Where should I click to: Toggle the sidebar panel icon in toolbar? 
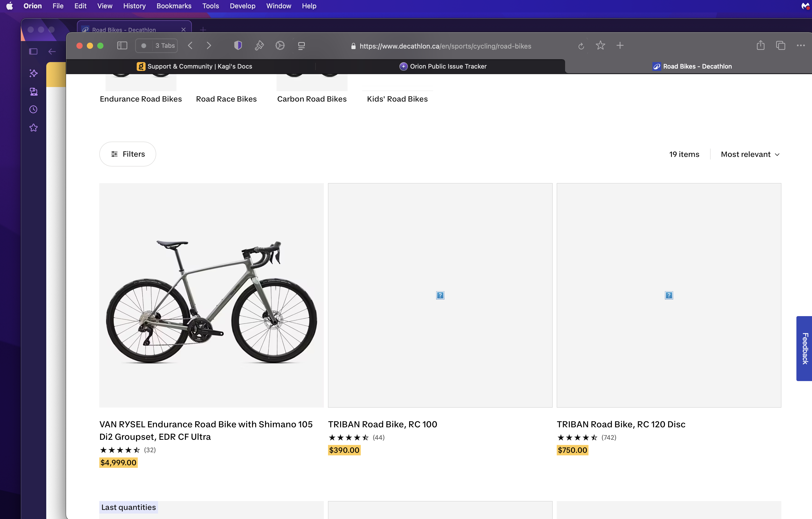click(122, 45)
